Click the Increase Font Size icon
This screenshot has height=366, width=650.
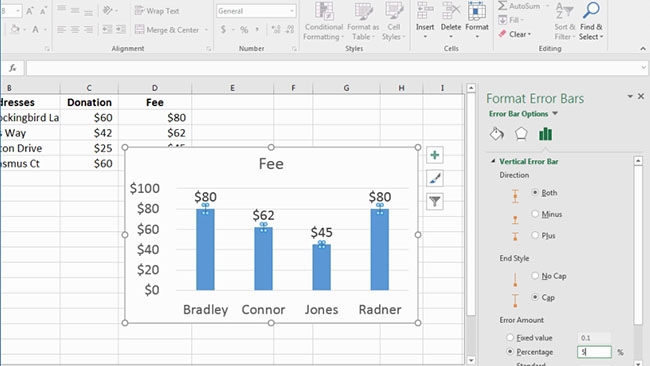click(30, 11)
